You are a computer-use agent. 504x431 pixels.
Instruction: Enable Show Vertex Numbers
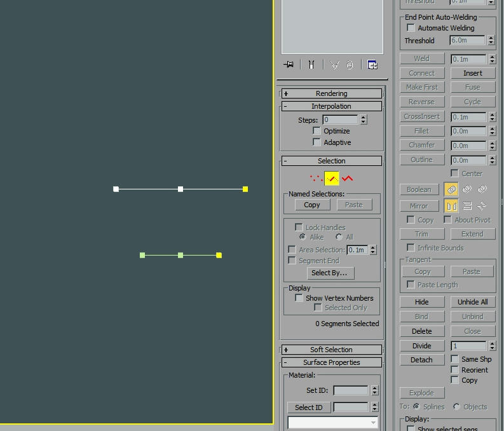(299, 298)
